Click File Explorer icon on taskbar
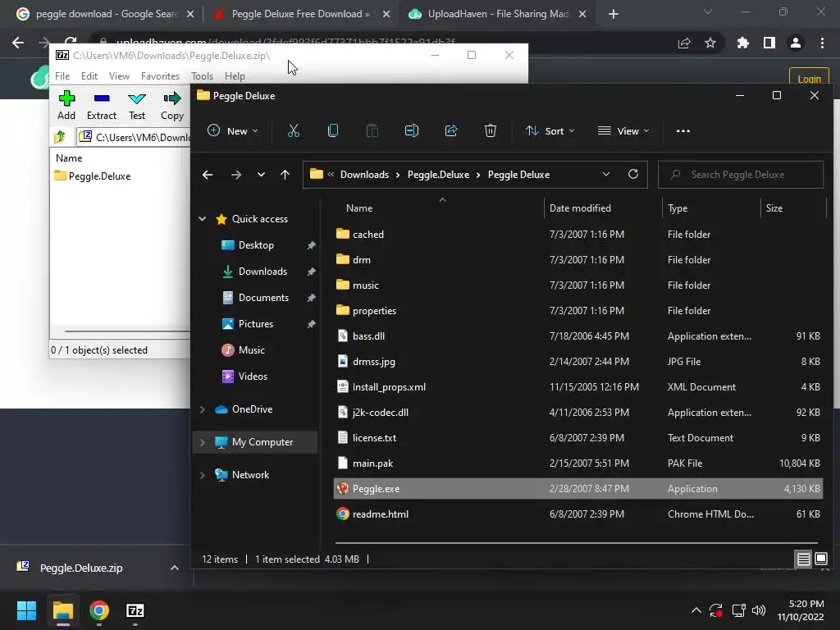The image size is (840, 630). point(62,610)
